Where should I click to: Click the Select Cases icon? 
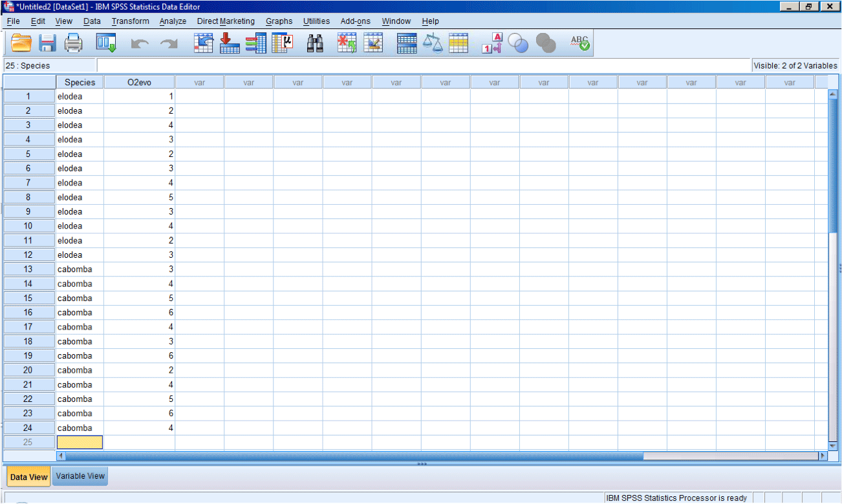[x=458, y=43]
